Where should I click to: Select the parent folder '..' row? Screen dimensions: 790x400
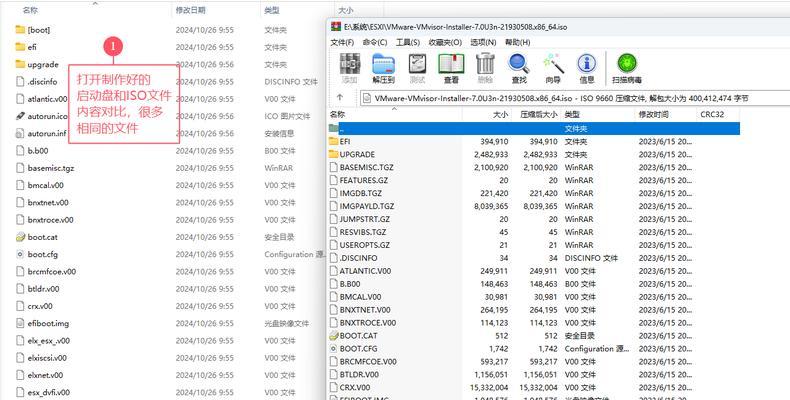click(x=534, y=128)
